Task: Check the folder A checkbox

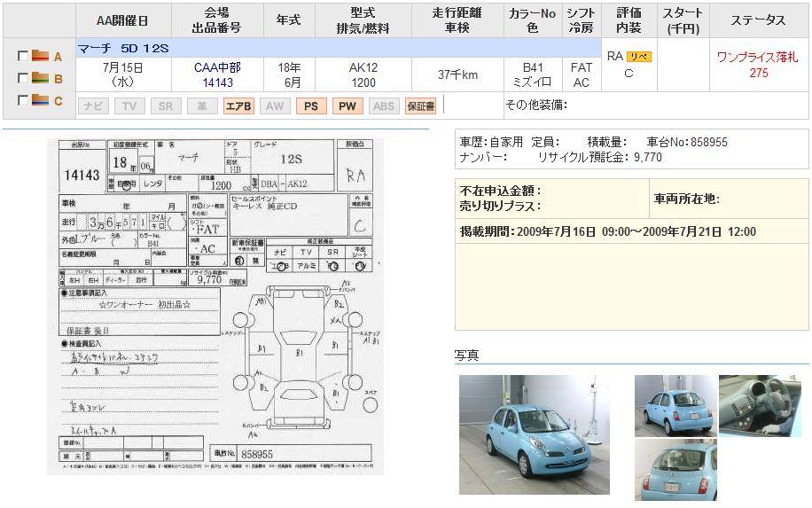Action: pos(23,56)
